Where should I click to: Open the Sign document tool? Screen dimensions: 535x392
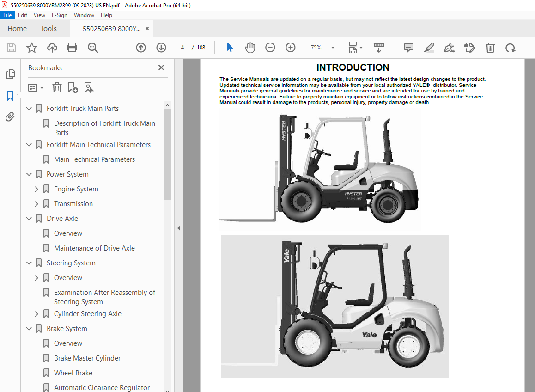(449, 48)
